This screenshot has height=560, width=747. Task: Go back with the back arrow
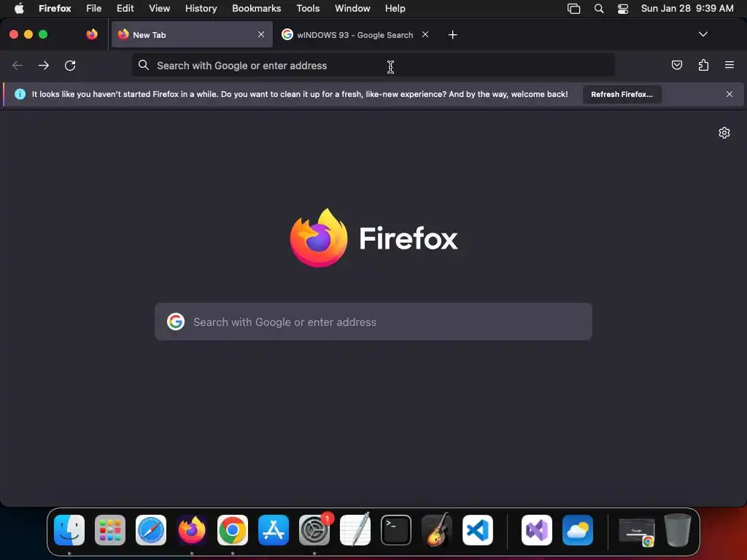tap(18, 65)
